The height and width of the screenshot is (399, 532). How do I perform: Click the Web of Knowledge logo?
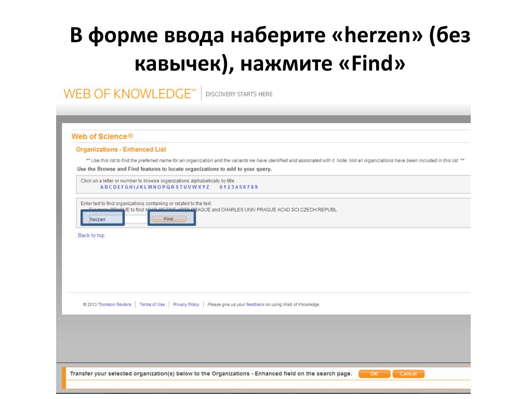pyautogui.click(x=129, y=94)
